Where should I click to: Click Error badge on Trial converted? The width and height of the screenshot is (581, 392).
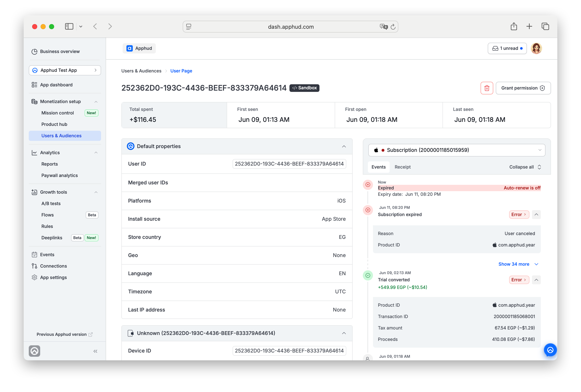click(x=519, y=280)
